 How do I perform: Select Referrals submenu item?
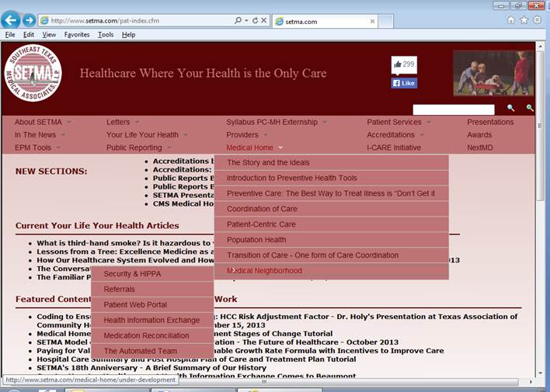[x=152, y=290]
